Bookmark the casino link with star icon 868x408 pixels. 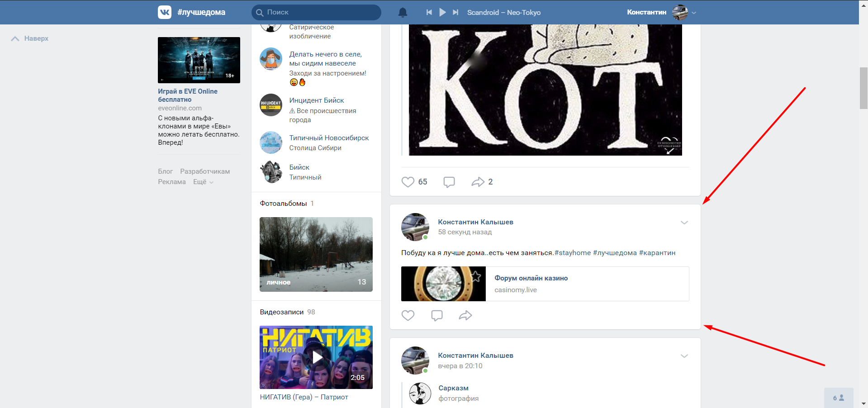point(476,276)
